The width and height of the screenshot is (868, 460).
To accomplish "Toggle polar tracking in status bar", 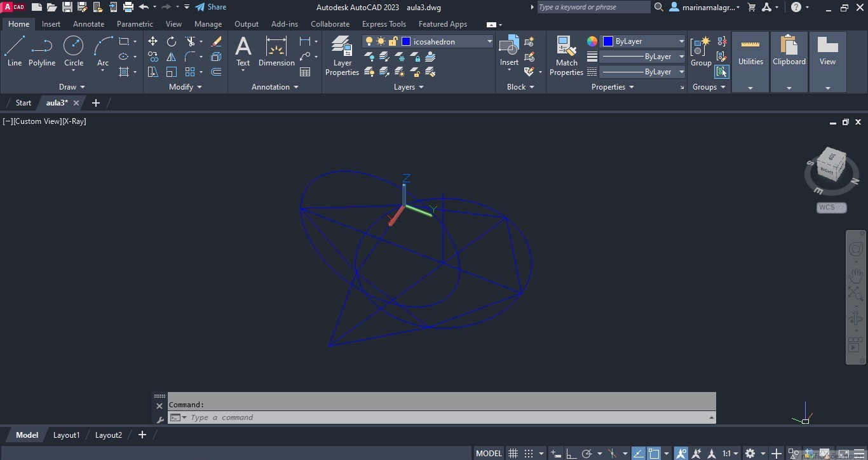I will 587,454.
